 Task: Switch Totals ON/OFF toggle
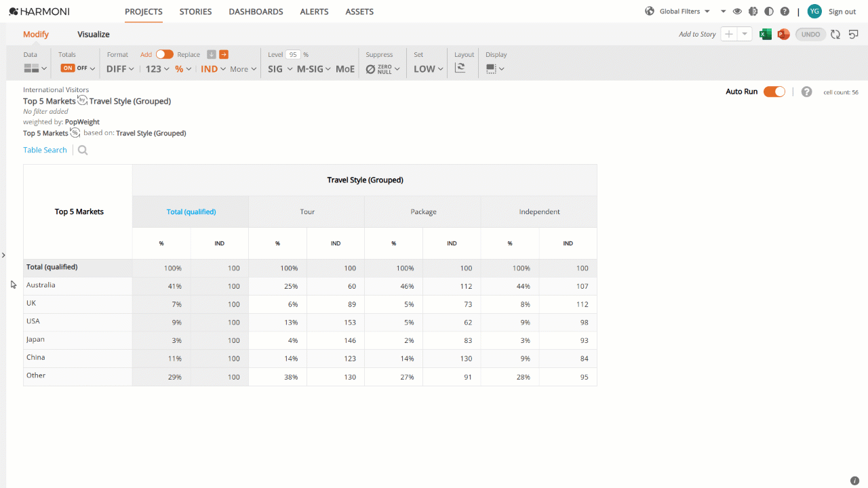(75, 68)
